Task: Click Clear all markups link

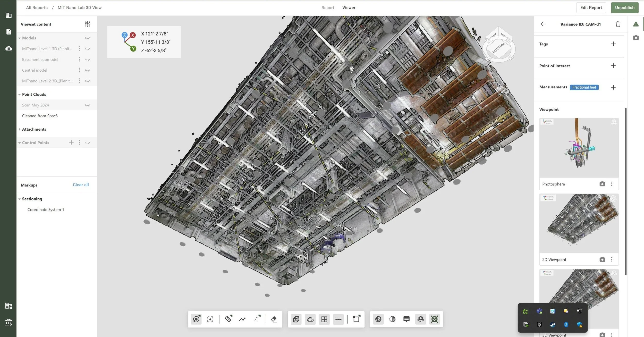Action: click(81, 185)
